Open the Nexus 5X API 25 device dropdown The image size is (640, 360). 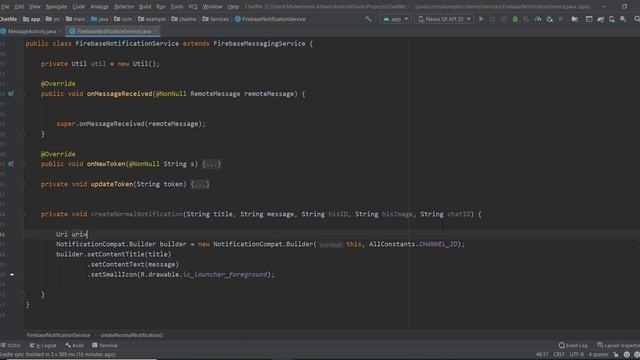[x=444, y=19]
